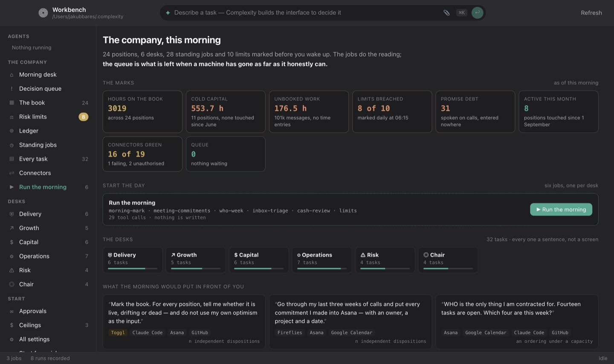This screenshot has width=614, height=364.
Task: Click the Connectors arrows icon
Action: (x=12, y=173)
